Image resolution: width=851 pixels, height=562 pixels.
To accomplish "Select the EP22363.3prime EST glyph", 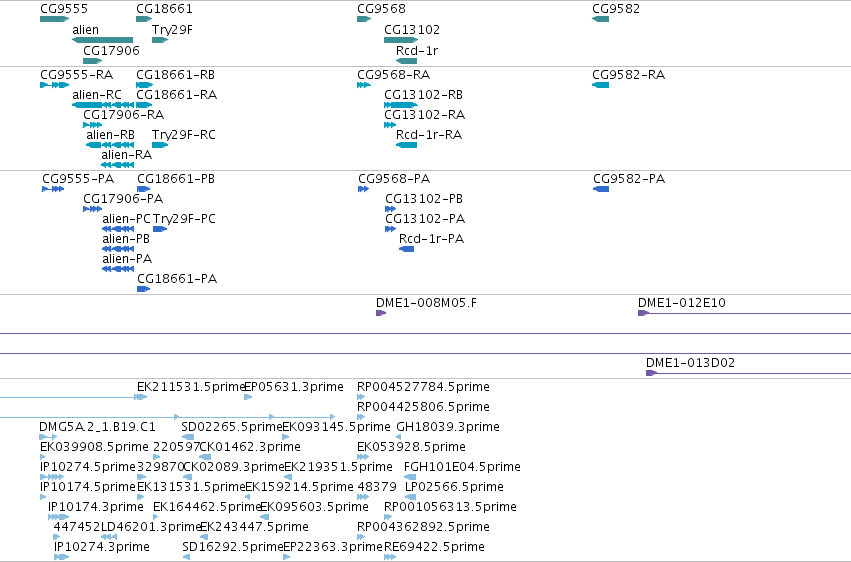I will coord(287,557).
